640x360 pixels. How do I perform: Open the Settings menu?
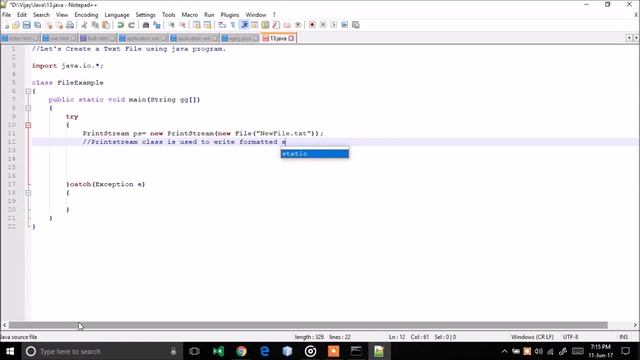point(145,15)
